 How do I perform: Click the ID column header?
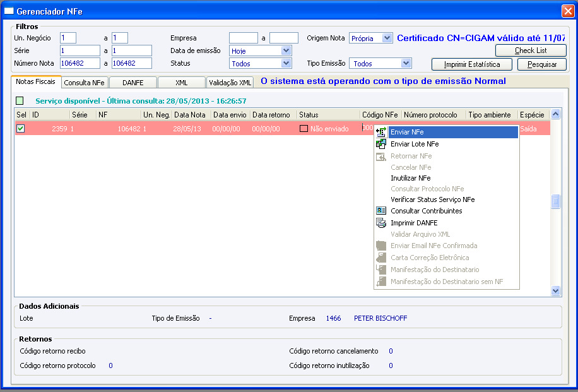pyautogui.click(x=50, y=115)
